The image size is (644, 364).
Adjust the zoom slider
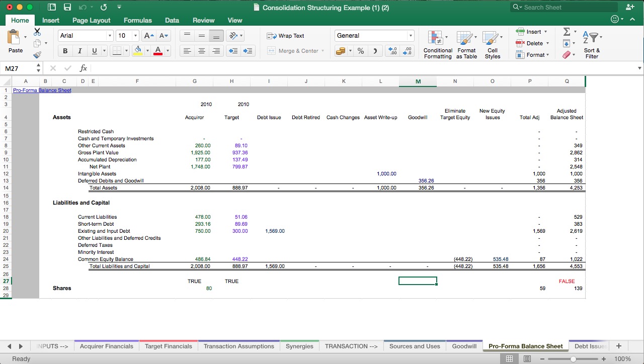pos(574,359)
